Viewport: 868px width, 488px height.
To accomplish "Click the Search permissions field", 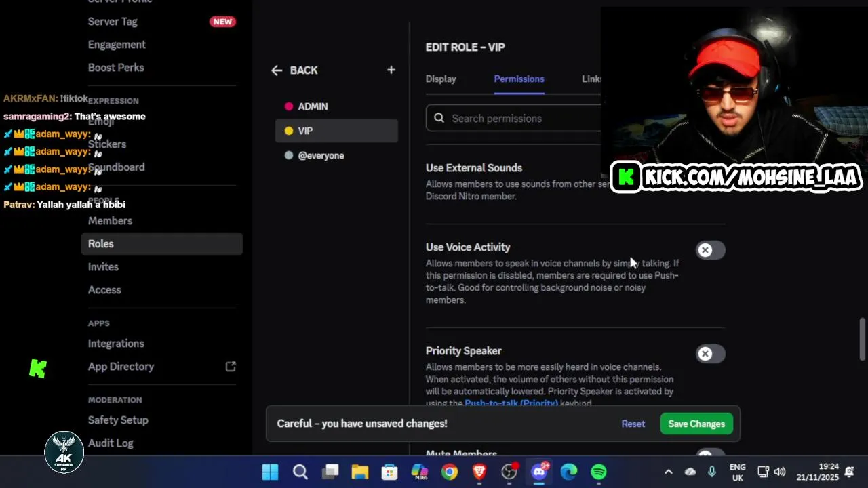I will pos(514,118).
